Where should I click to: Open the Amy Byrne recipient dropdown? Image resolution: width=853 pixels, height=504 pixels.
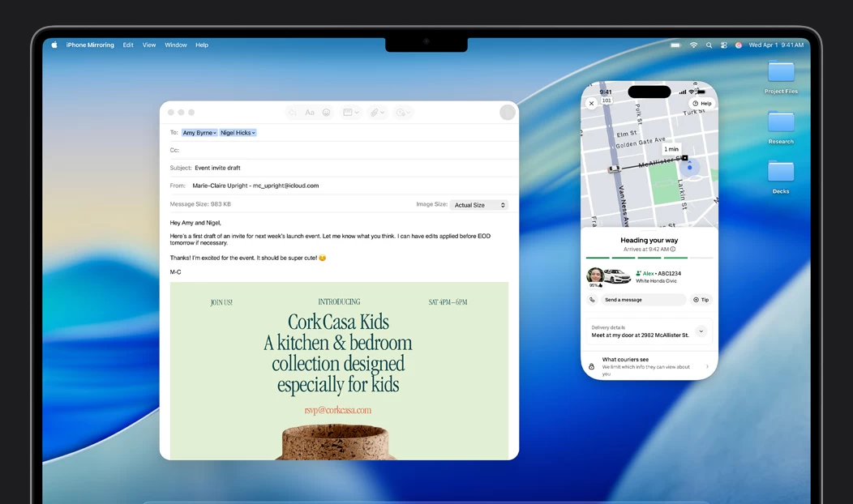click(199, 133)
